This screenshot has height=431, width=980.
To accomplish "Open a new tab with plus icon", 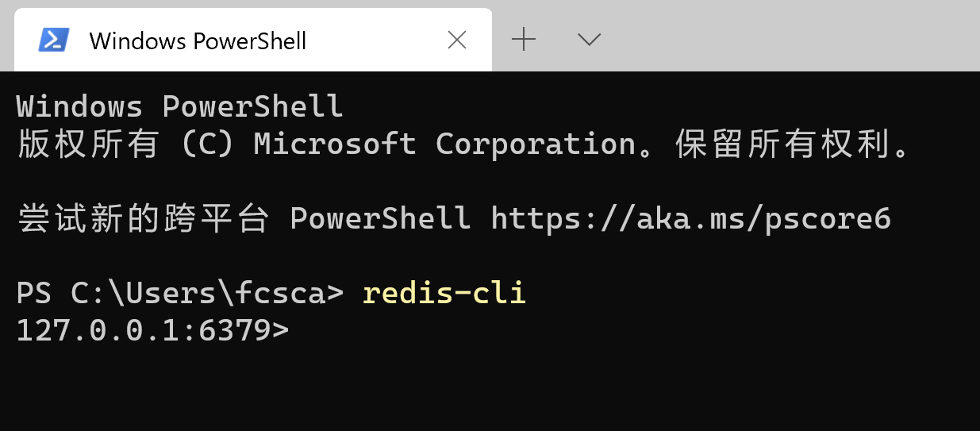I will coord(524,39).
